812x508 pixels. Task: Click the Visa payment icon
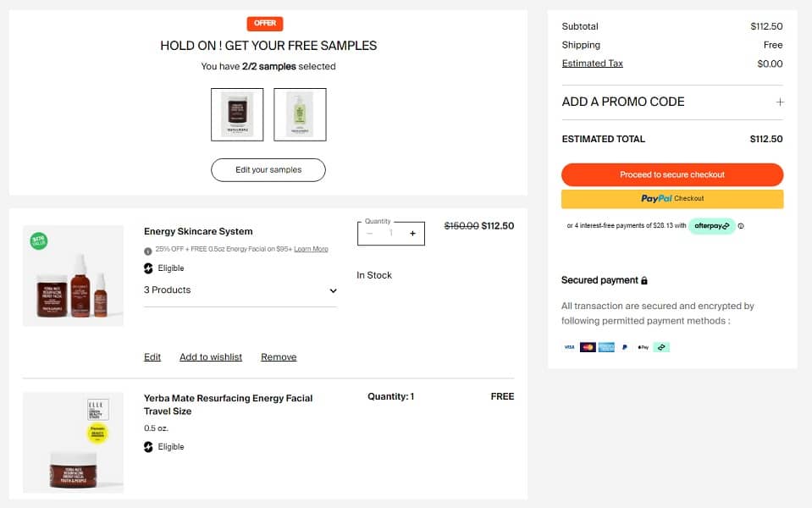tap(569, 347)
